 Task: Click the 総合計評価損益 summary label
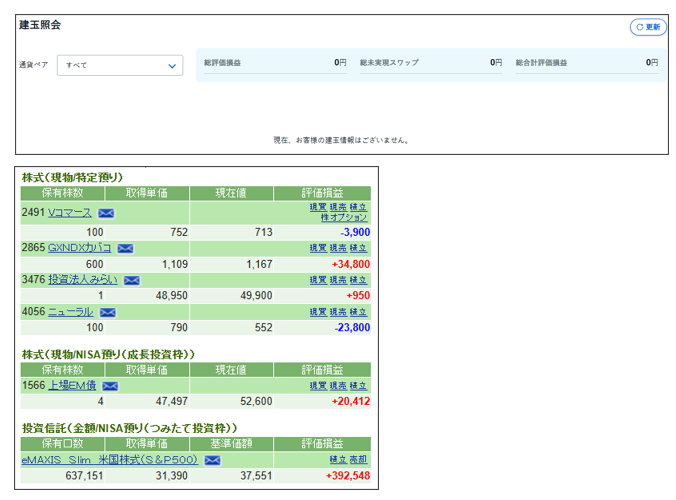[x=541, y=63]
